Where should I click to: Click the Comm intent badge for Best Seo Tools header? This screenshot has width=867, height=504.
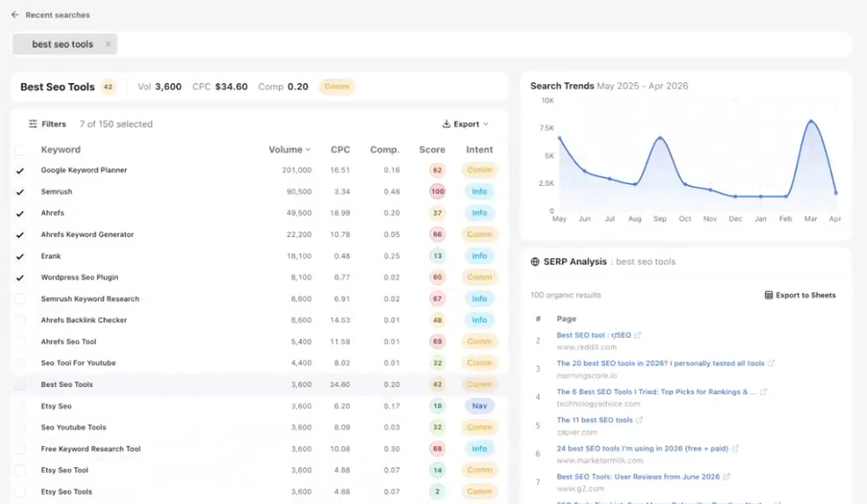click(x=337, y=87)
